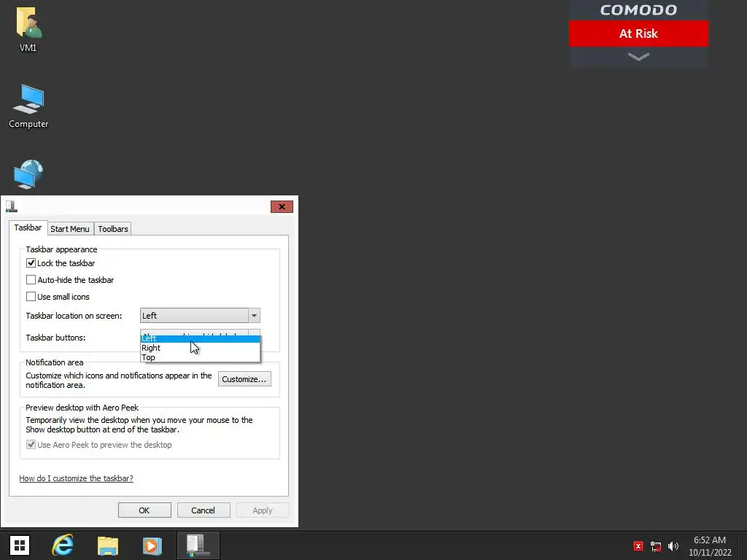Screen dimensions: 747x560
Task: Click the red X security tray icon
Action: pos(638,546)
